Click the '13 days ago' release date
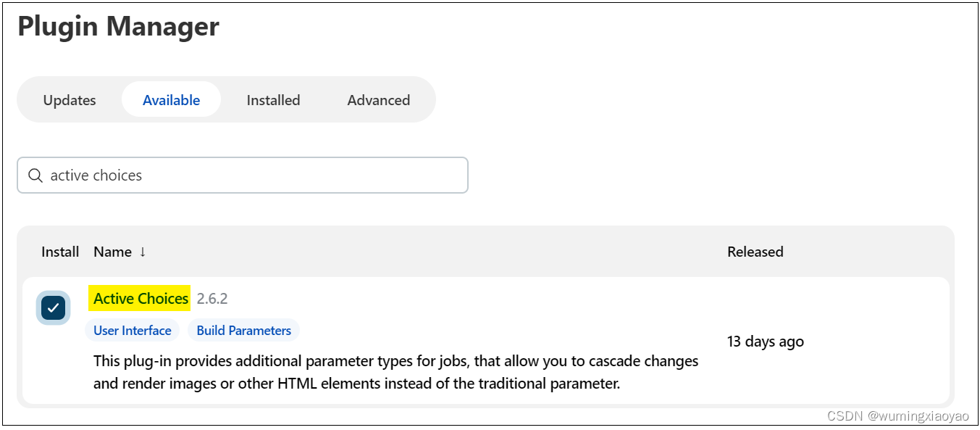Viewport: 980px width, 430px height. tap(766, 342)
